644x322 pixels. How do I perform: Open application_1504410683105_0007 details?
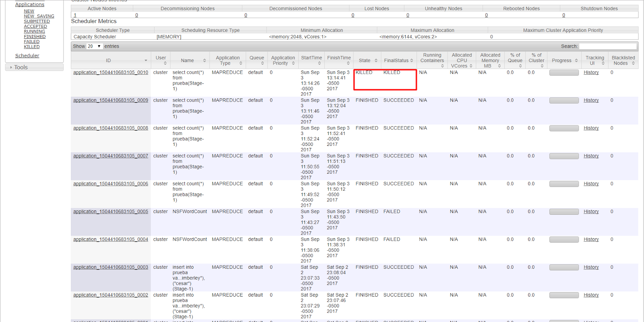111,156
